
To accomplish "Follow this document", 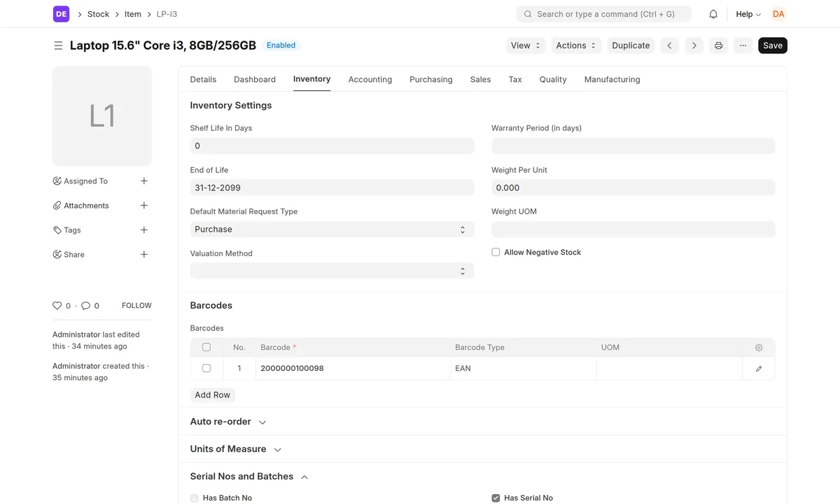I will point(136,306).
